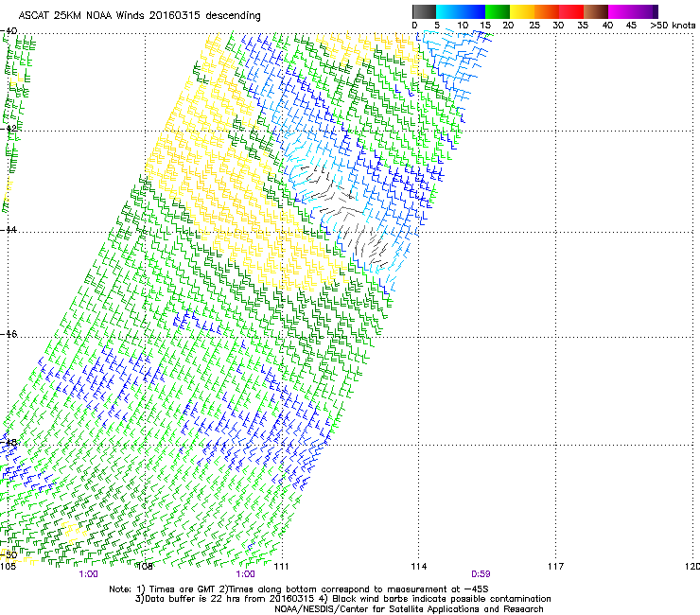Click the ASCAT 25KM NOAA Winds title
This screenshot has height=615, width=700.
coord(139,15)
